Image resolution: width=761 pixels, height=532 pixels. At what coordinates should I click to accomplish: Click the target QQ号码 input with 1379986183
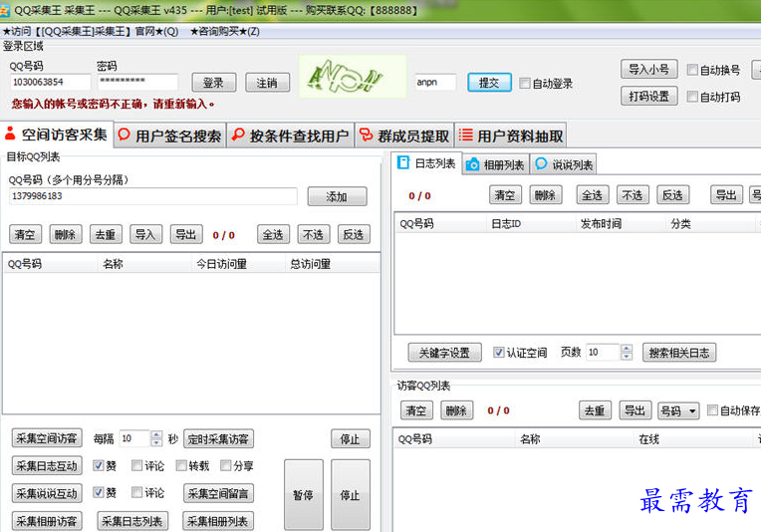tap(153, 196)
